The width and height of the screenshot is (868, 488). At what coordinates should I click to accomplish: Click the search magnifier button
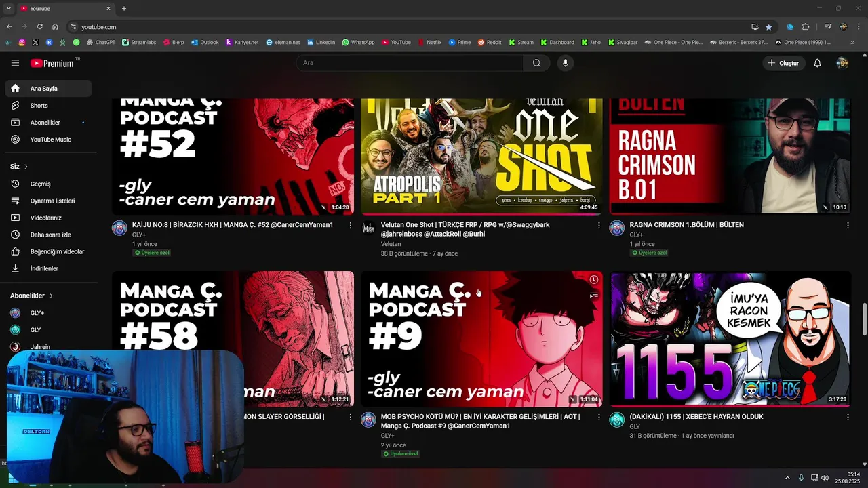tap(536, 63)
